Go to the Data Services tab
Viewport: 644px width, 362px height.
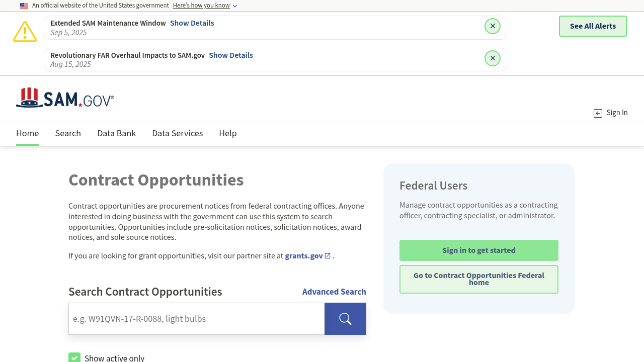(177, 133)
